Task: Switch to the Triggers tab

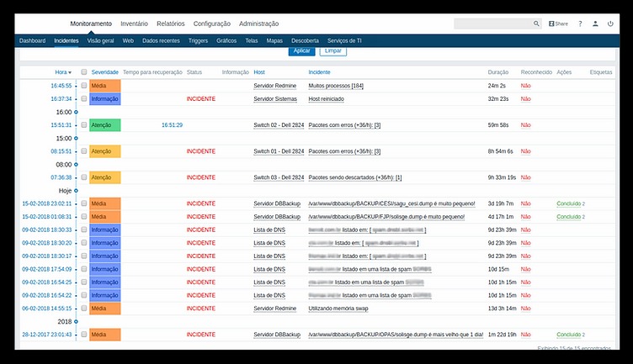Action: coord(198,40)
